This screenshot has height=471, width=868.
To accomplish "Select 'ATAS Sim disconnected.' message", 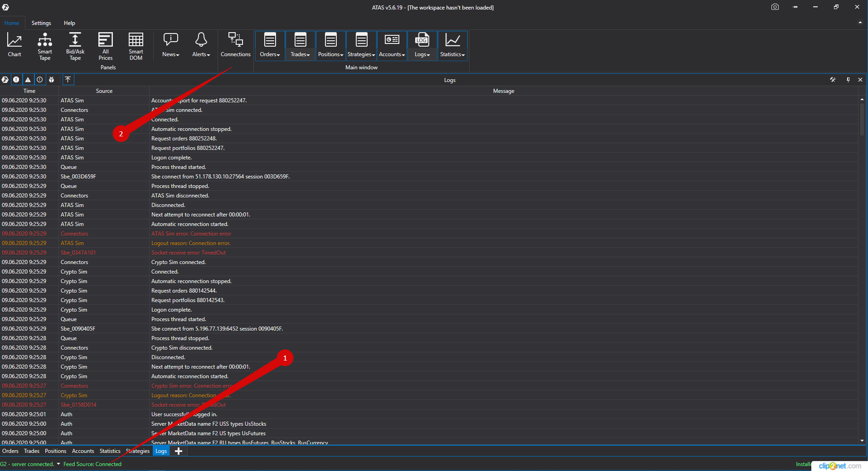I will (180, 196).
